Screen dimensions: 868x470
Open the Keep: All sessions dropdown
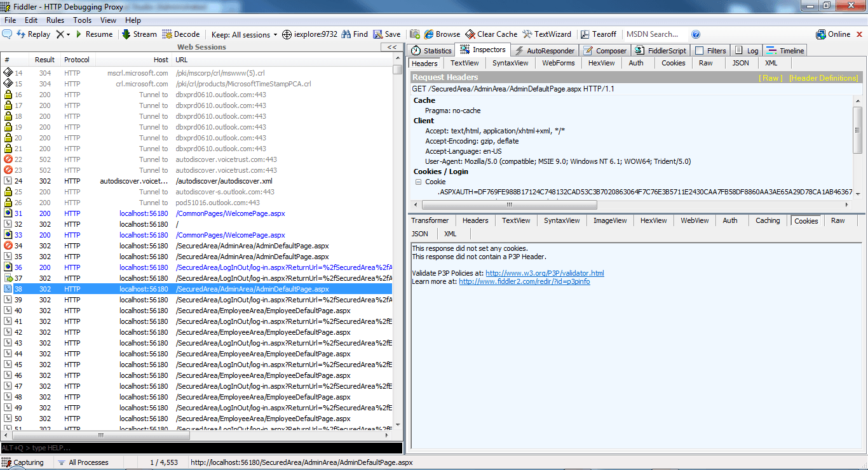(x=244, y=34)
